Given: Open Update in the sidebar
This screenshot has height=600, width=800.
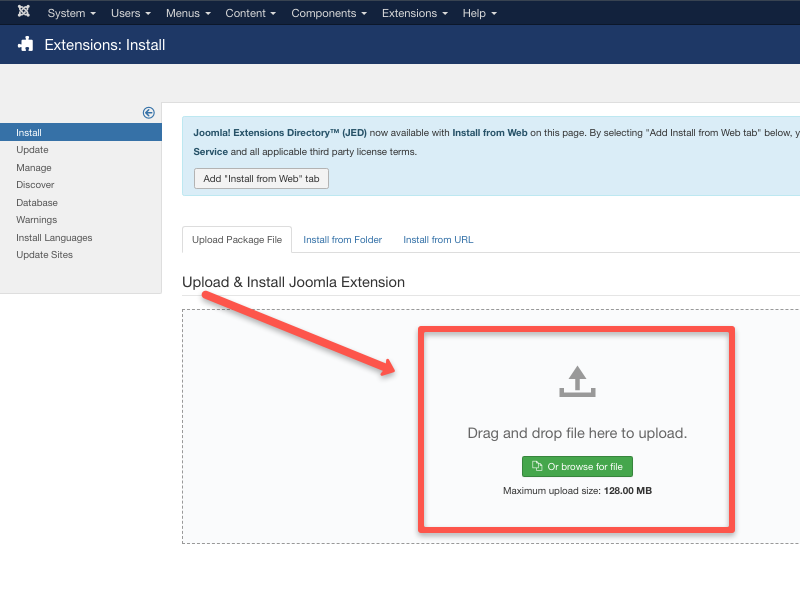Looking at the screenshot, I should click(x=32, y=150).
